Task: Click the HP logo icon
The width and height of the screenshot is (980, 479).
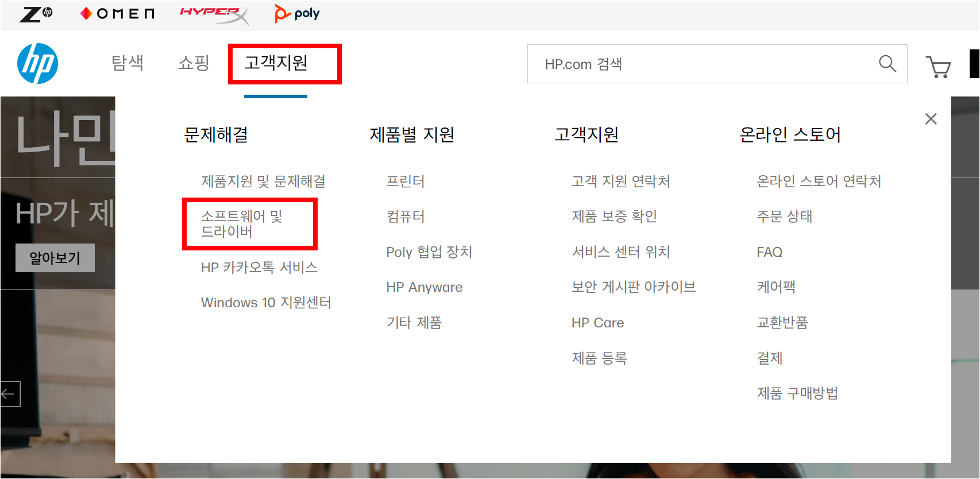Action: (x=38, y=64)
